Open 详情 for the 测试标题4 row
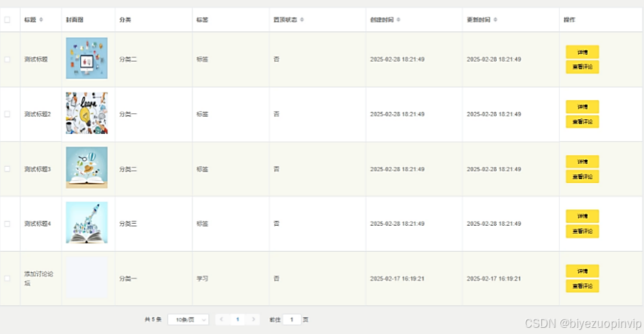Screen dimensions: 644x334 point(582,216)
